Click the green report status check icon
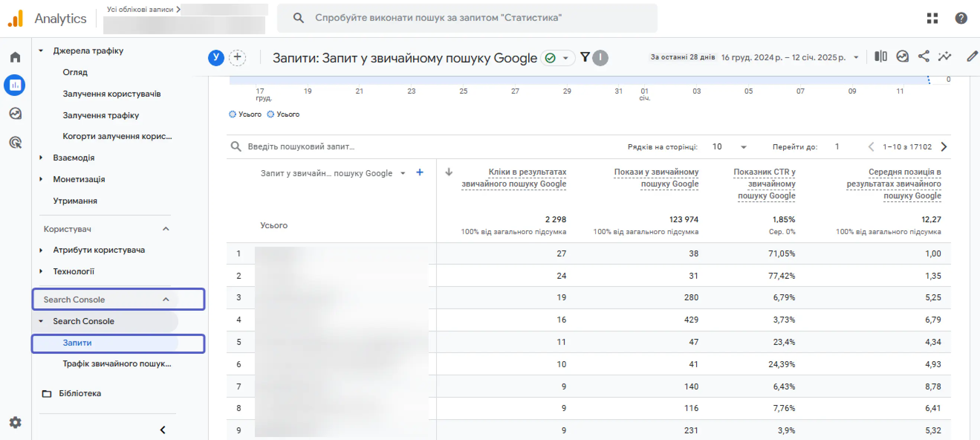This screenshot has width=980, height=440. click(550, 58)
